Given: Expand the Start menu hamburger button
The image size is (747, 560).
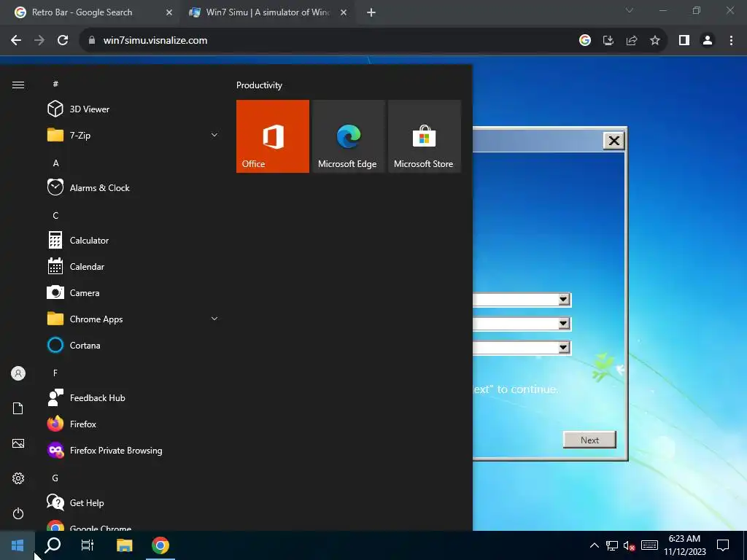Looking at the screenshot, I should pos(18,85).
